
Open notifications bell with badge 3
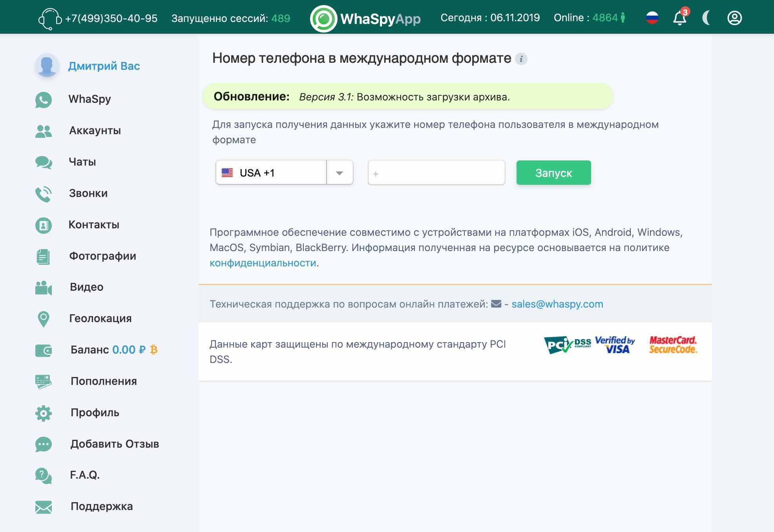point(680,17)
